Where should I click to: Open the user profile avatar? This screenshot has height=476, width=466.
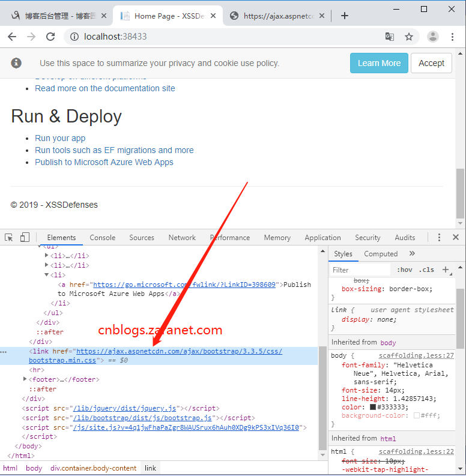432,37
